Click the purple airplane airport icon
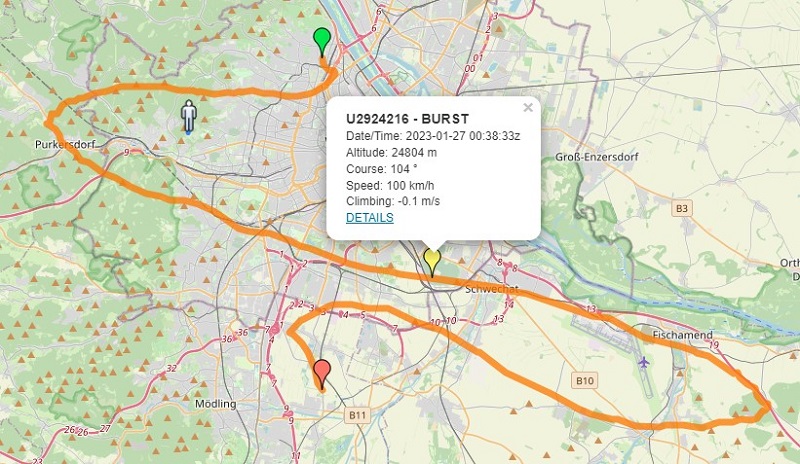Viewport: 800px width, 464px height. (x=644, y=362)
